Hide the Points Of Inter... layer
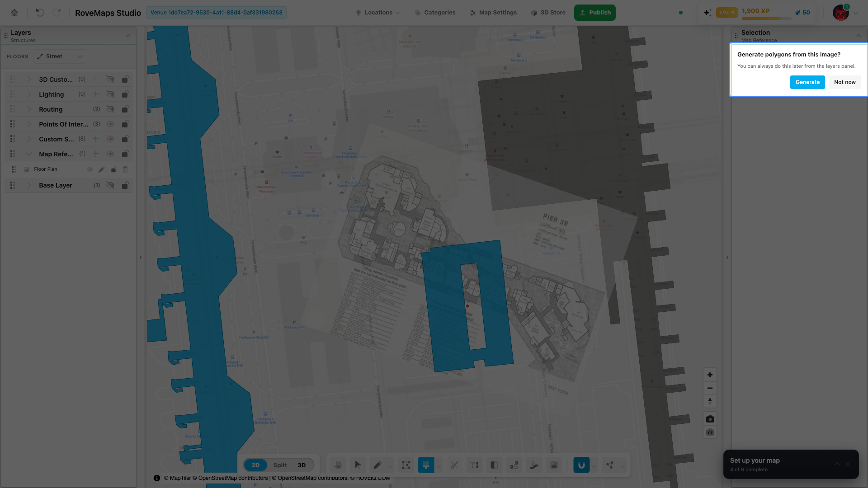Image resolution: width=868 pixels, height=488 pixels. (x=110, y=124)
